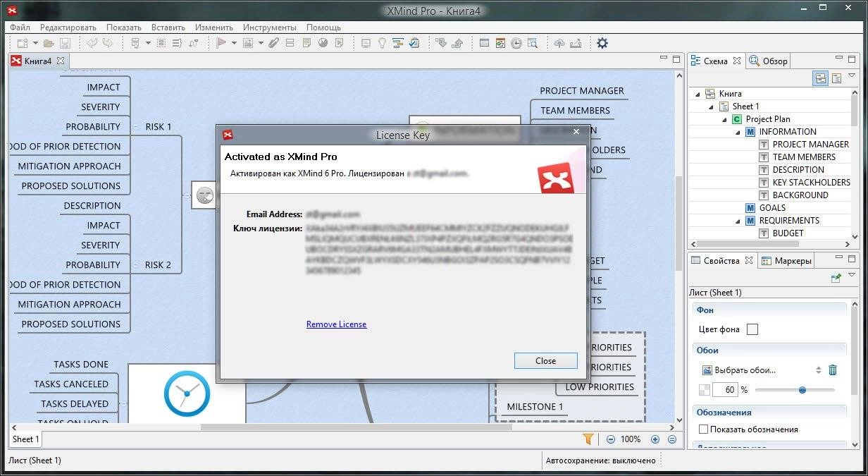Click the insert image toolbar icon
Viewport: 868px width, 476px height.
[x=248, y=43]
